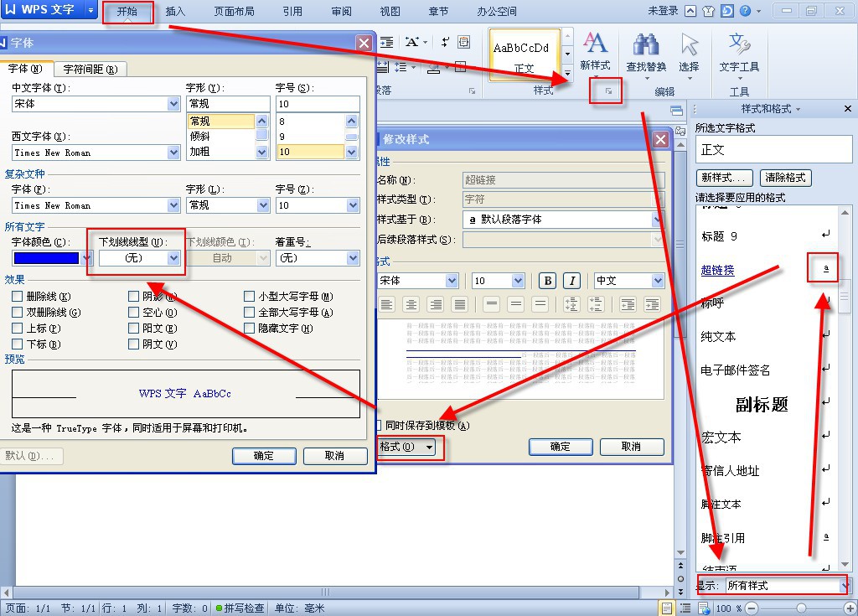Open the Home (开始) ribbon tab
The image size is (858, 616).
tap(127, 12)
